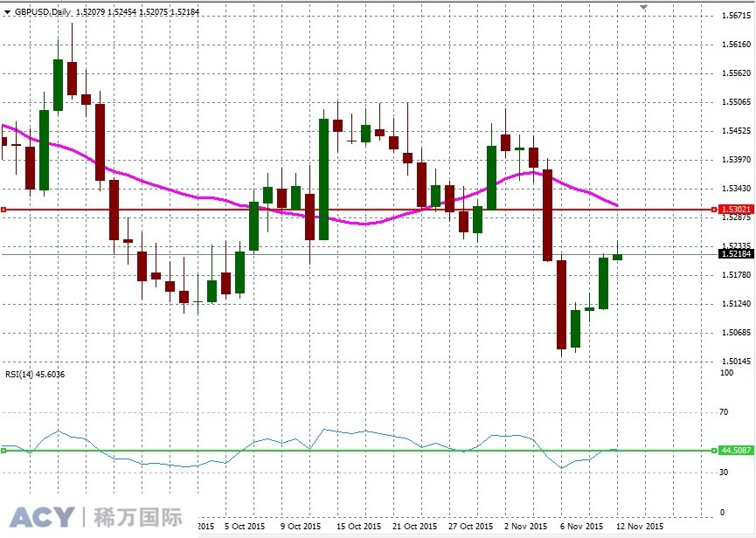Image resolution: width=756 pixels, height=538 pixels.
Task: Click the 1.50145 price axis label
Action: point(736,362)
